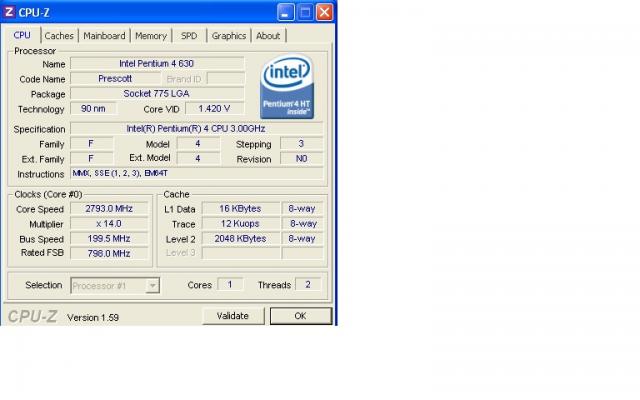Select the SPD tab
This screenshot has width=640, height=400.
(x=189, y=36)
